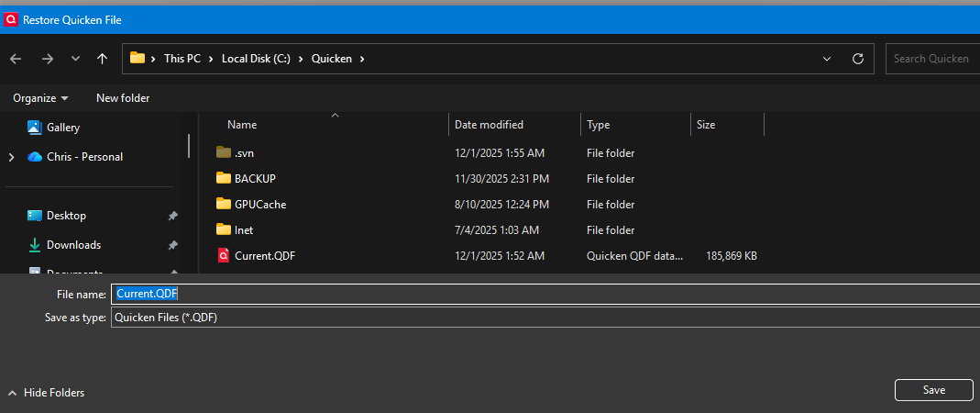980x413 pixels.
Task: Click the 185,869 KB size value
Action: pyautogui.click(x=732, y=255)
